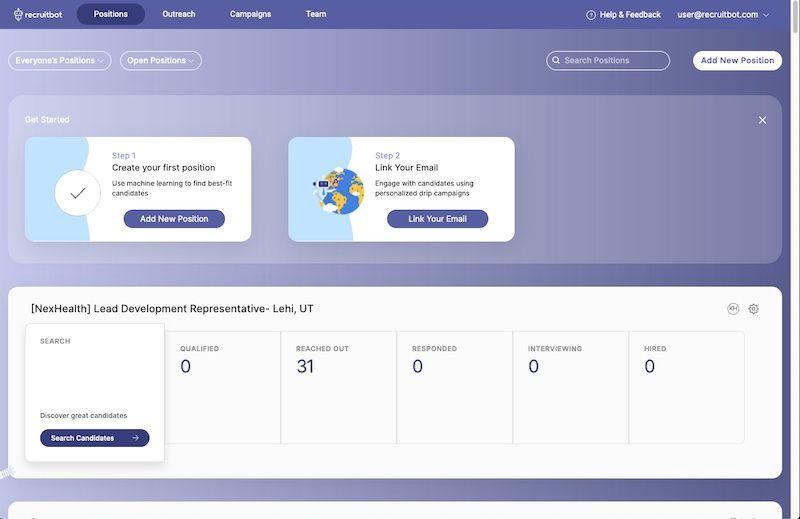Open the Qualified stage showing 0
Viewport: 800px width, 519px height.
pyautogui.click(x=222, y=387)
